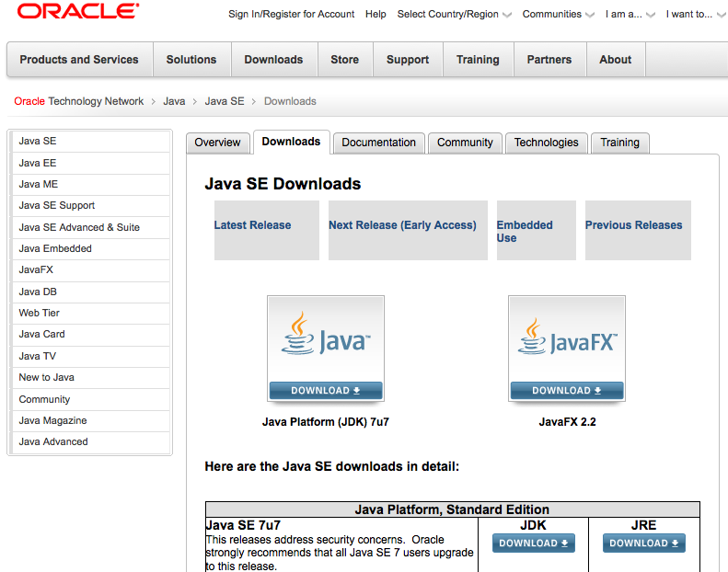
Task: Select Java SE Support in sidebar
Action: tap(90, 205)
